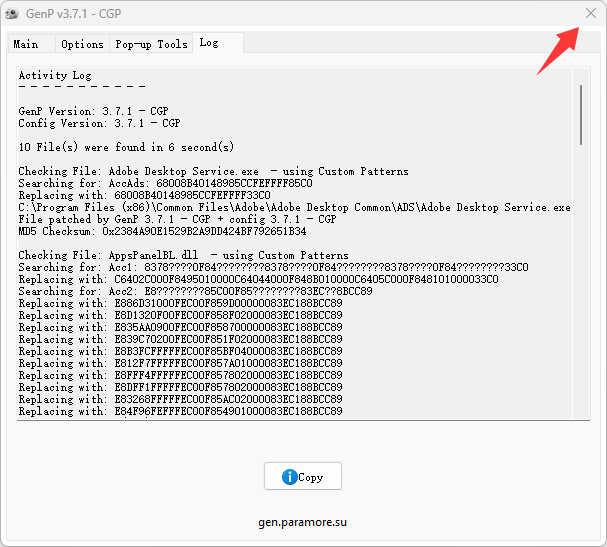Click the 'MD5 Checksum' line
This screenshot has width=607, height=547.
click(x=163, y=231)
